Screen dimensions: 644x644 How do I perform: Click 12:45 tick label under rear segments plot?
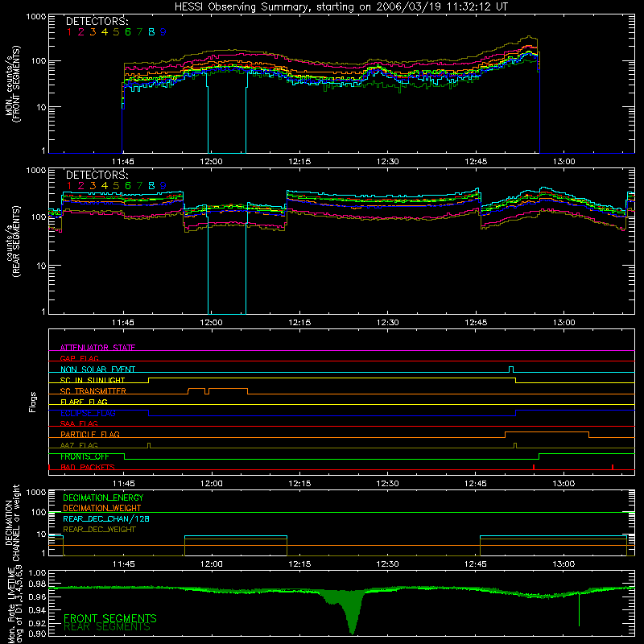[476, 323]
